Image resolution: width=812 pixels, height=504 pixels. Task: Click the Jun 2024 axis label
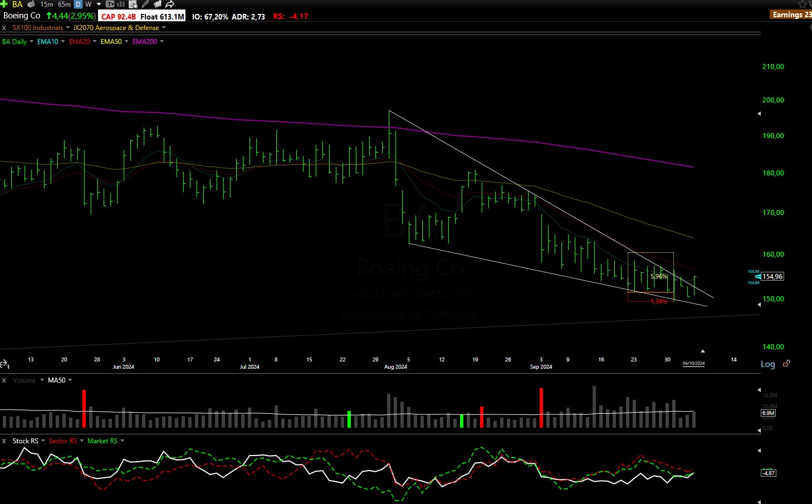click(x=124, y=366)
